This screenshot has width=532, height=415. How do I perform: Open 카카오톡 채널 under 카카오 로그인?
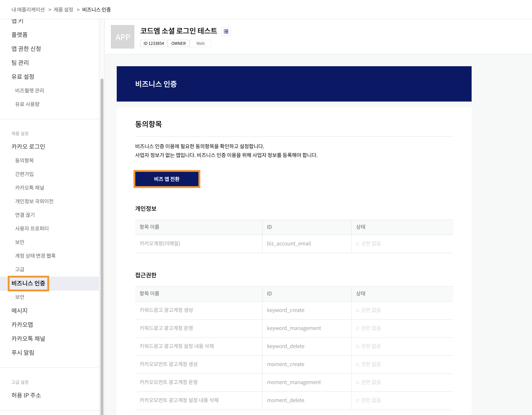(x=29, y=188)
